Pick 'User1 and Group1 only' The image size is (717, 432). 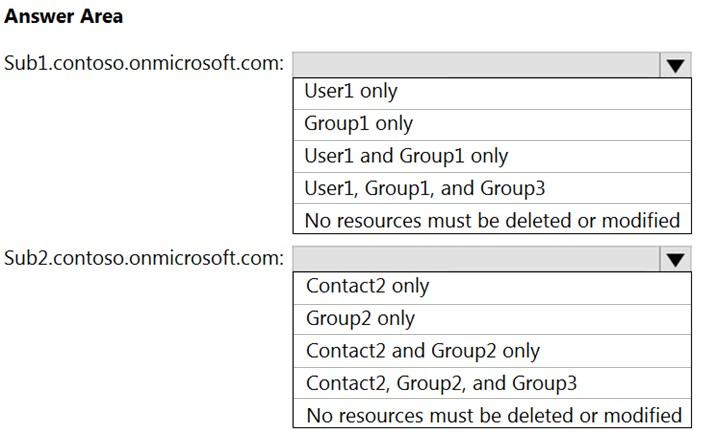(x=492, y=156)
